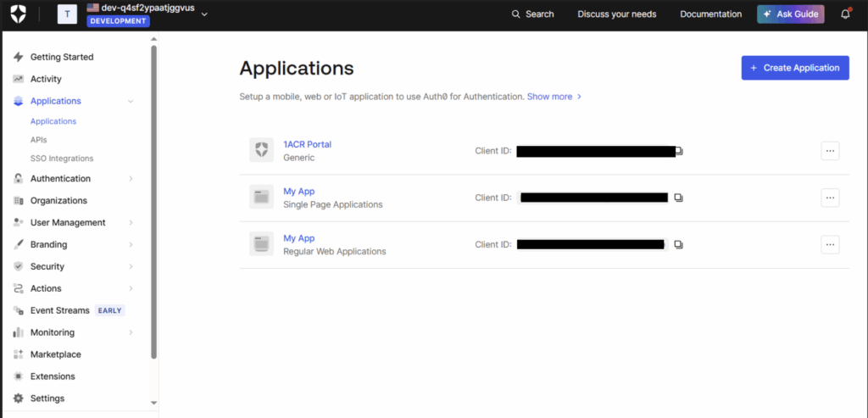Open the notifications bell
Image resolution: width=868 pixels, height=418 pixels.
[x=845, y=14]
